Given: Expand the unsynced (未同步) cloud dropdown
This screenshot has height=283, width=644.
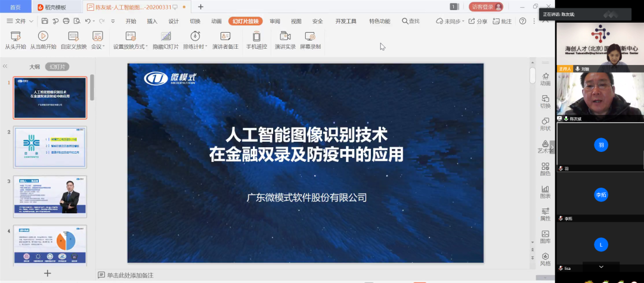Looking at the screenshot, I should (x=463, y=21).
